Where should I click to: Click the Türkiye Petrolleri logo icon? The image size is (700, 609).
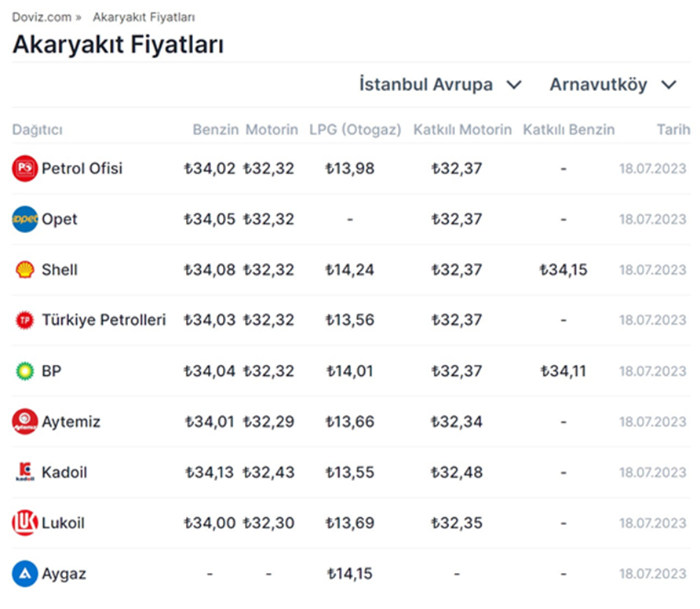tap(25, 320)
